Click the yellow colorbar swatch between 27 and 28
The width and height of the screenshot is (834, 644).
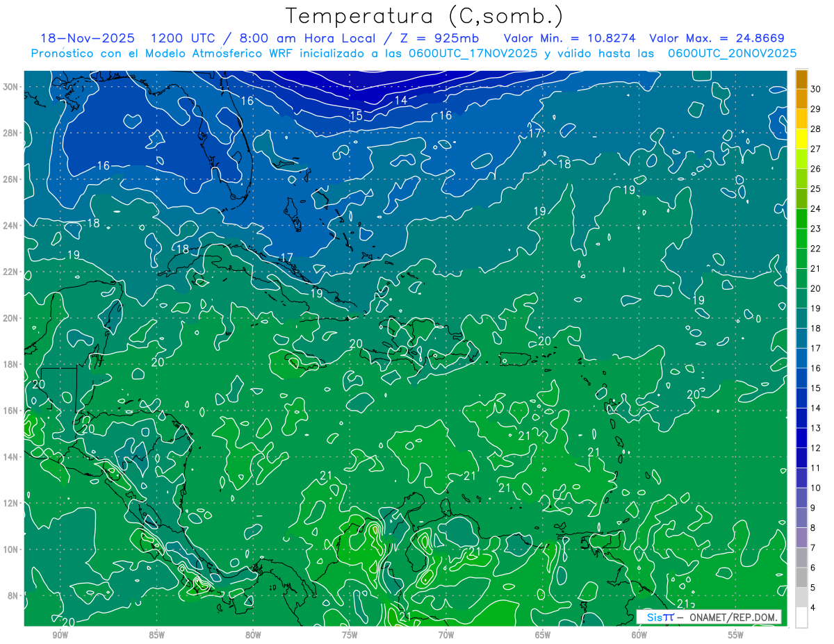point(801,139)
